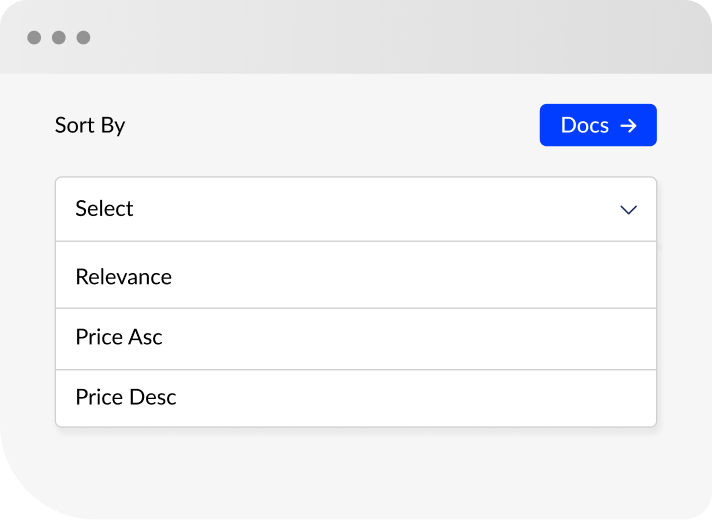Click the window title bar area

356,37
